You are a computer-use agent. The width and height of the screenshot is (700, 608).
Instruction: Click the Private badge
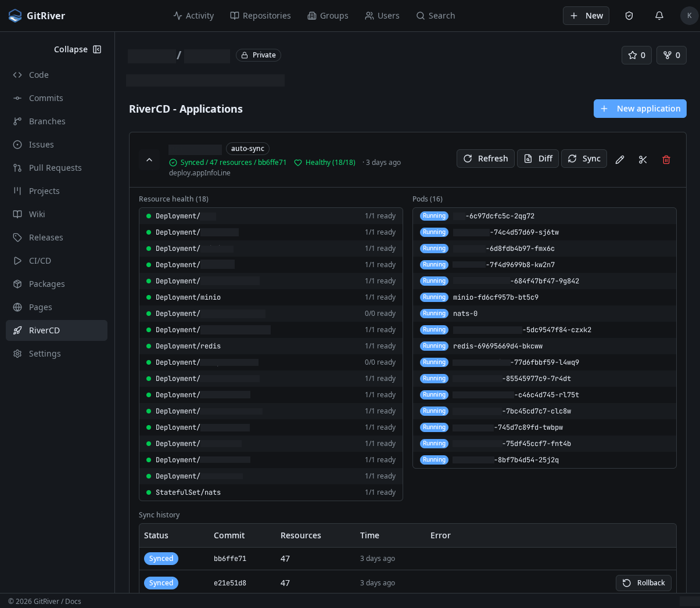(x=259, y=55)
